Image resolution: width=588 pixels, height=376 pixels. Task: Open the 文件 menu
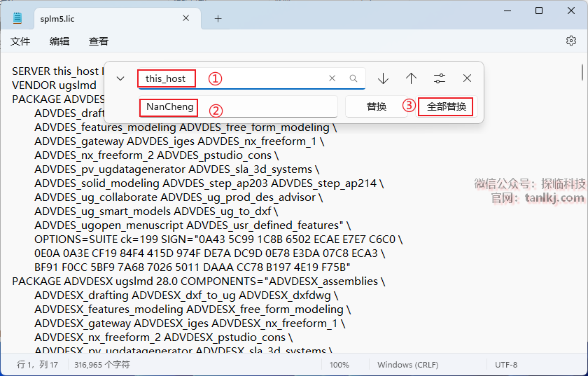(x=20, y=41)
